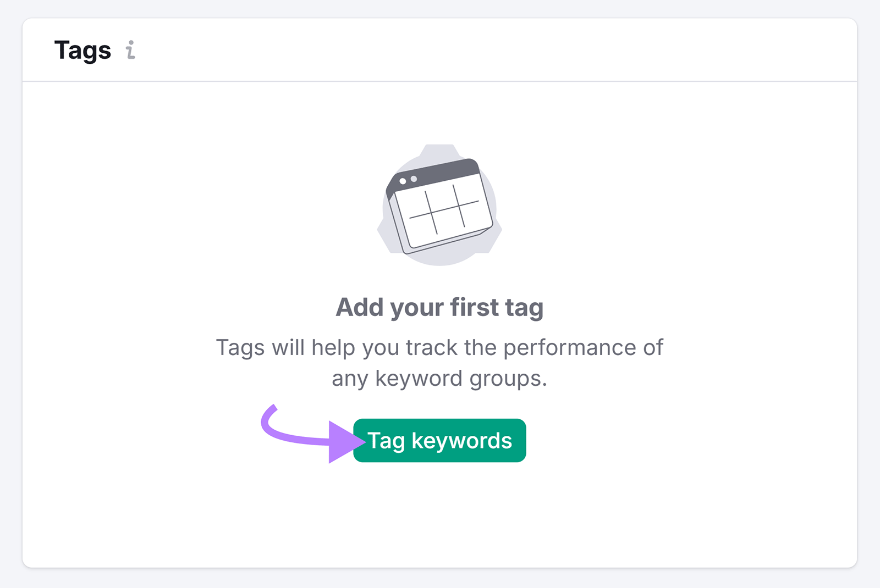Open tagging by clicking Tag keywords
Image resolution: width=880 pixels, height=588 pixels.
(439, 440)
